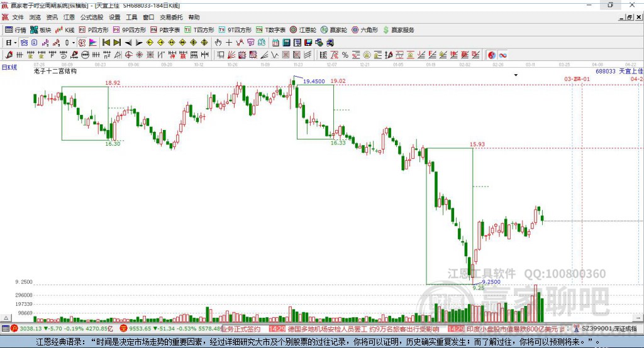Select the red fan-lines tool
Screen dimensions: 644x348
click(231, 55)
